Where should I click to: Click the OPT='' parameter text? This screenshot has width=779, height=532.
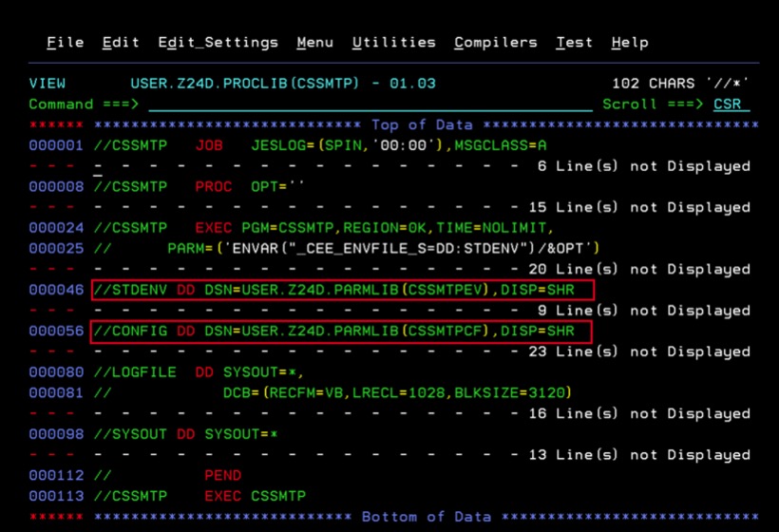click(277, 187)
